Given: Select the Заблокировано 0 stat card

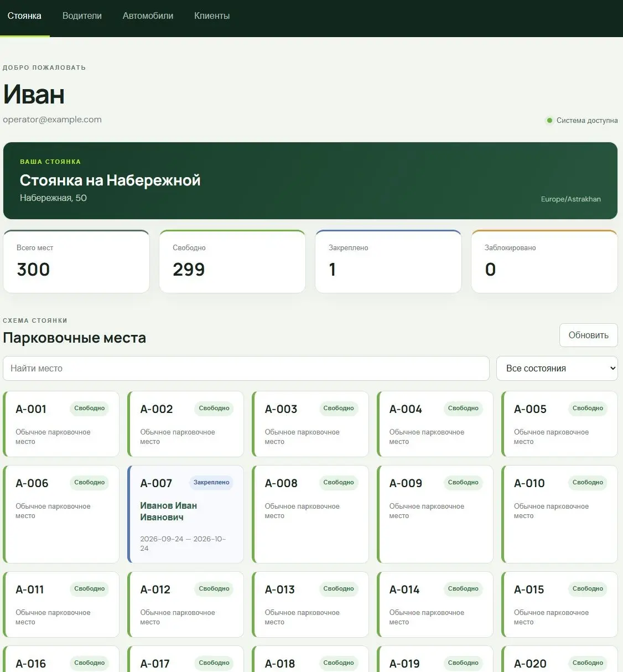Looking at the screenshot, I should (x=544, y=261).
